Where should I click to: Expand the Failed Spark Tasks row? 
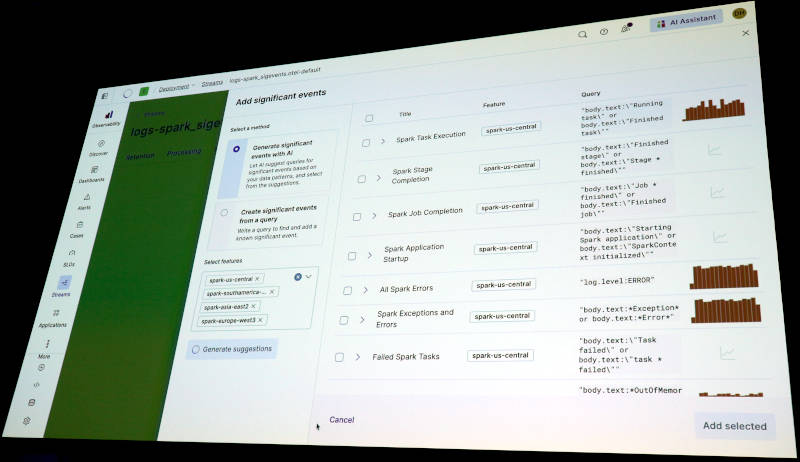coord(358,357)
